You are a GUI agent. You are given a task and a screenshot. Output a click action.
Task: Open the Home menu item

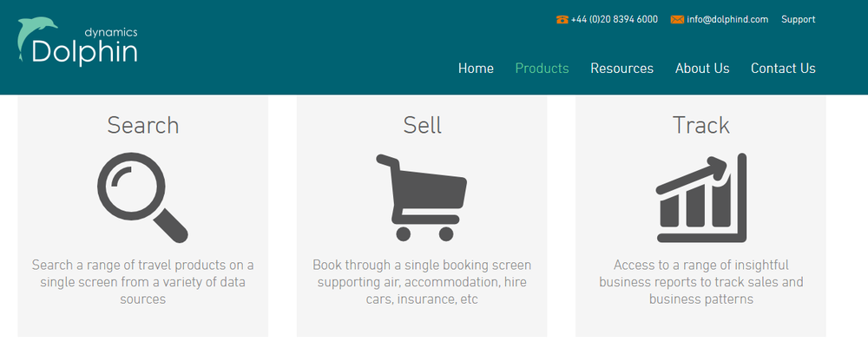476,68
